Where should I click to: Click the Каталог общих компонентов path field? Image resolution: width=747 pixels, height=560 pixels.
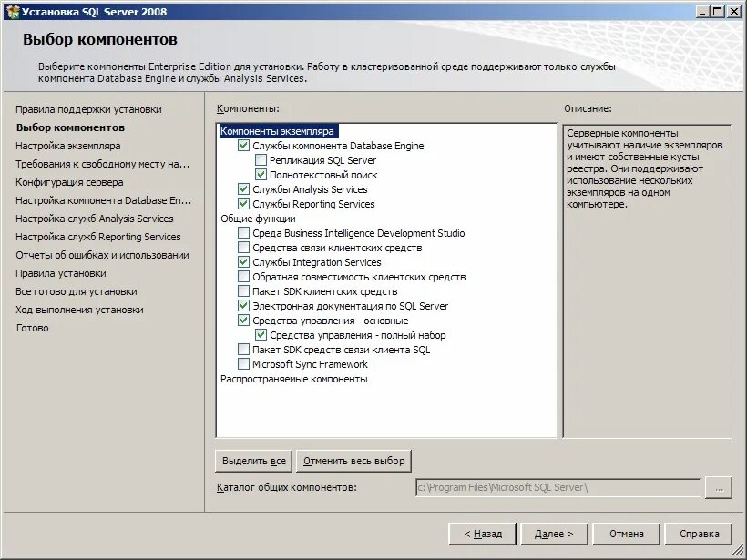pyautogui.click(x=558, y=488)
